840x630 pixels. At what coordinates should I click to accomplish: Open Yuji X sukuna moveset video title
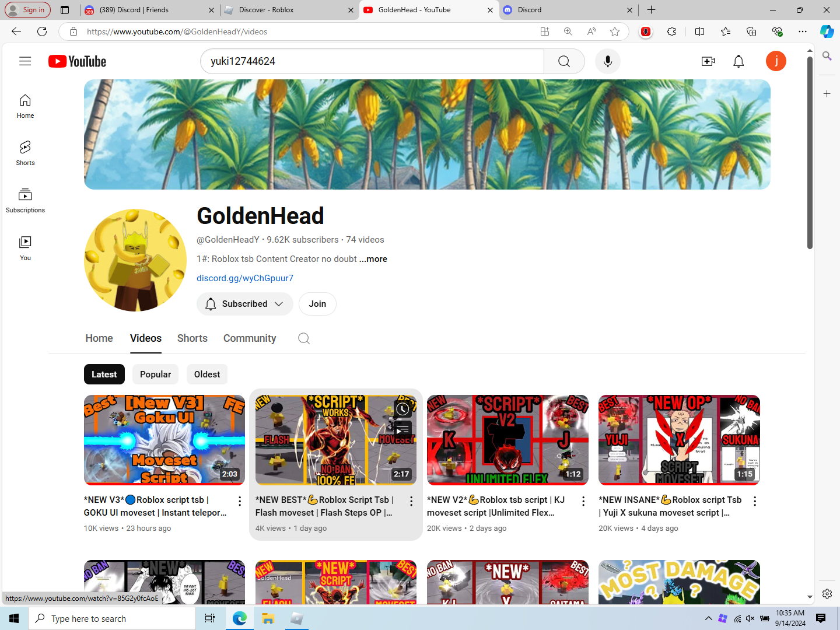click(670, 506)
